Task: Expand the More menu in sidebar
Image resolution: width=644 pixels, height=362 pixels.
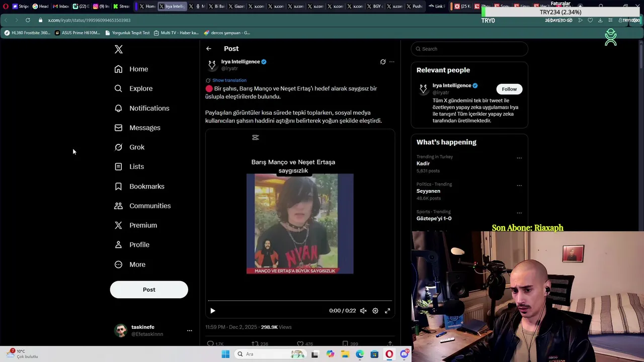Action: tap(130, 264)
